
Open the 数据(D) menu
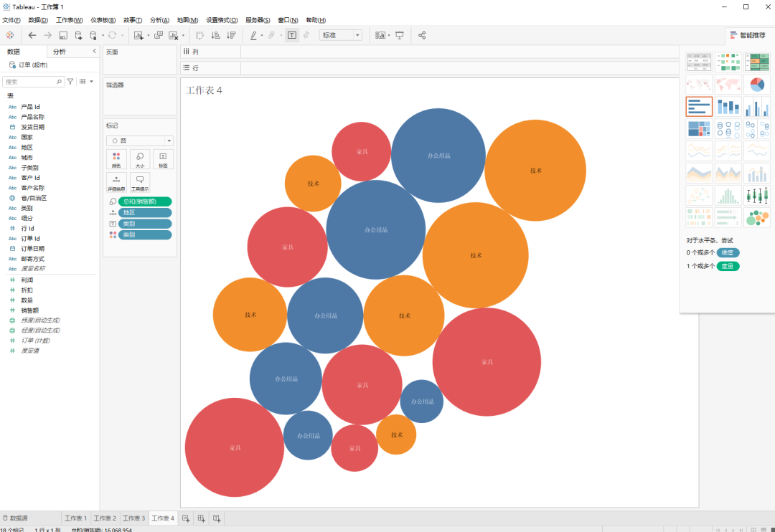click(x=38, y=20)
